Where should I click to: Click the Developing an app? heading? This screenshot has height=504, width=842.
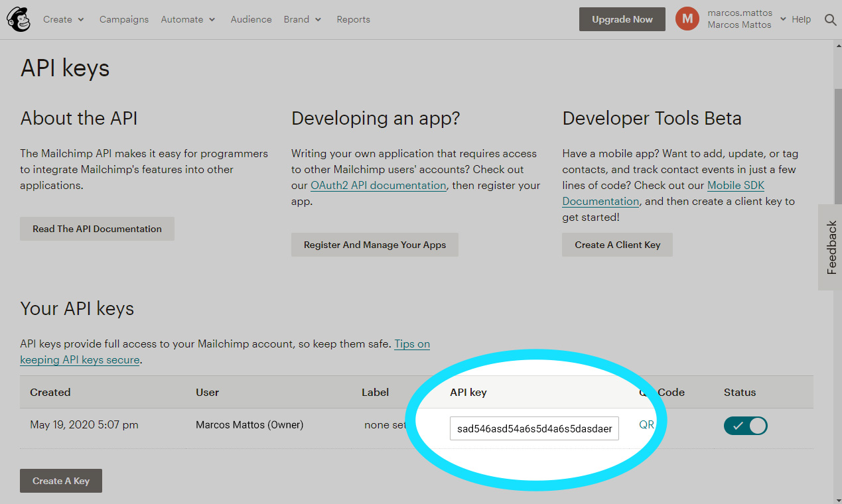tap(376, 119)
